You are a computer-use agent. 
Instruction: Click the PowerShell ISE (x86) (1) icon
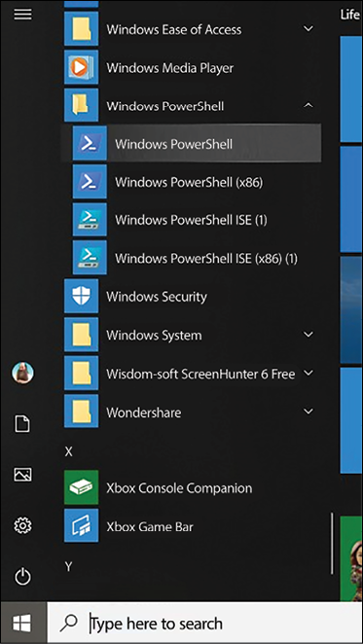(90, 258)
